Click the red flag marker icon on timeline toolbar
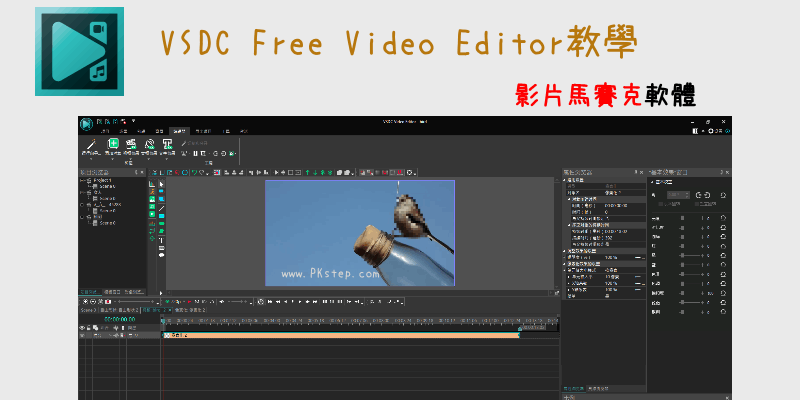This screenshot has height=400, width=800. [190, 302]
